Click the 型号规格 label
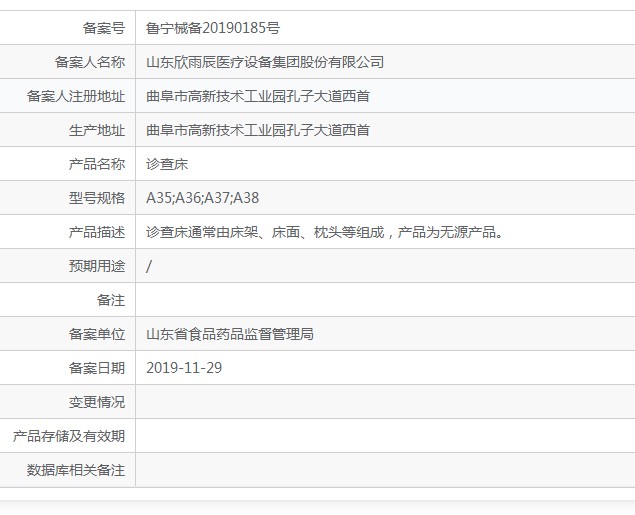 tap(97, 198)
